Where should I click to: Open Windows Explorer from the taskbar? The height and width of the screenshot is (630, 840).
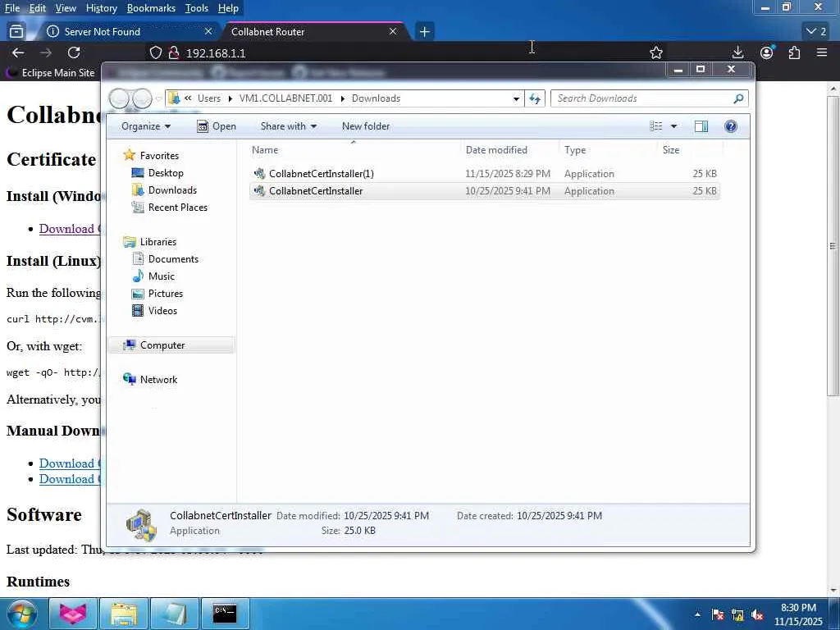124,614
